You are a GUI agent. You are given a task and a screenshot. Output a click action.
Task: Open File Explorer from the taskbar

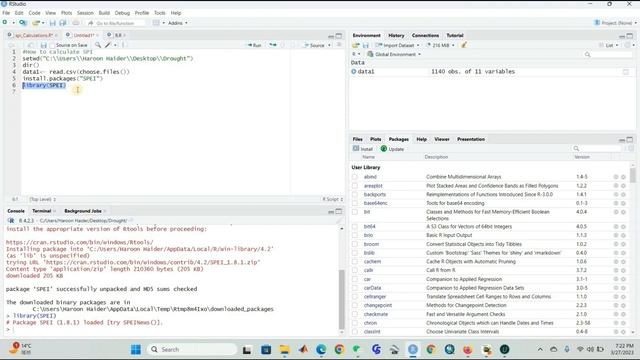tap(284, 349)
